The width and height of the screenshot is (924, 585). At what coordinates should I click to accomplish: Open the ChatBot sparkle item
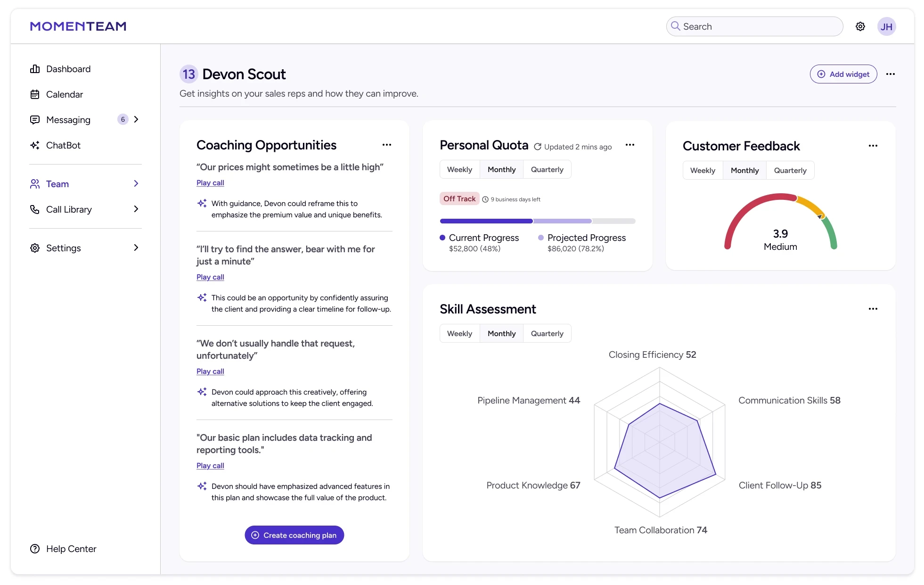coord(35,145)
